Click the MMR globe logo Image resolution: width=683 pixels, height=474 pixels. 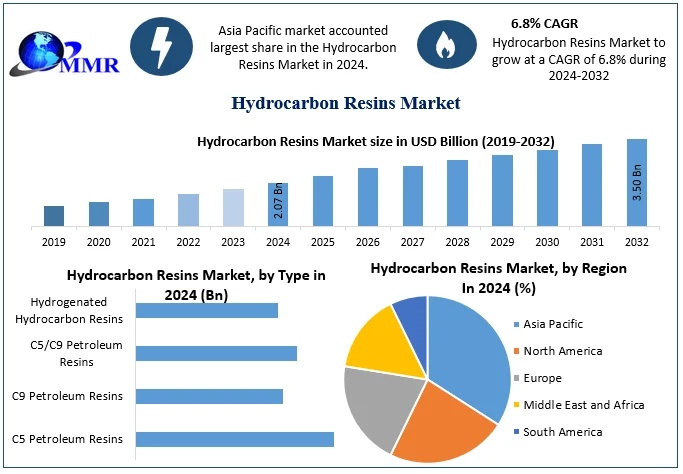[x=64, y=53]
